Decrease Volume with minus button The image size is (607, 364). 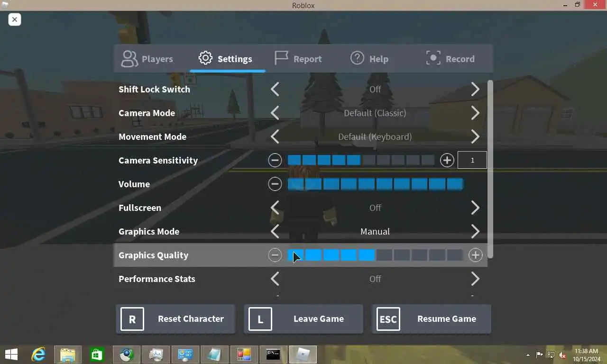point(275,184)
